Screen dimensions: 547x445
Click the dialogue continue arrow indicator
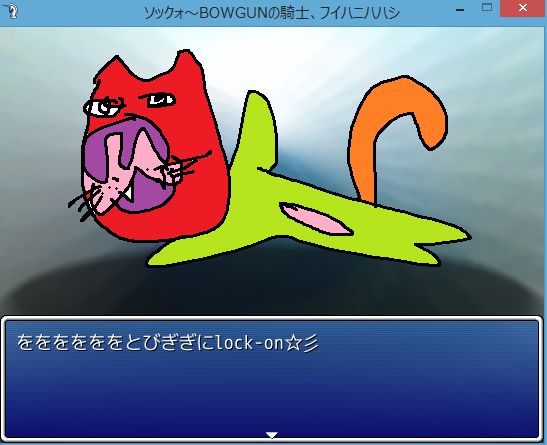point(272,435)
